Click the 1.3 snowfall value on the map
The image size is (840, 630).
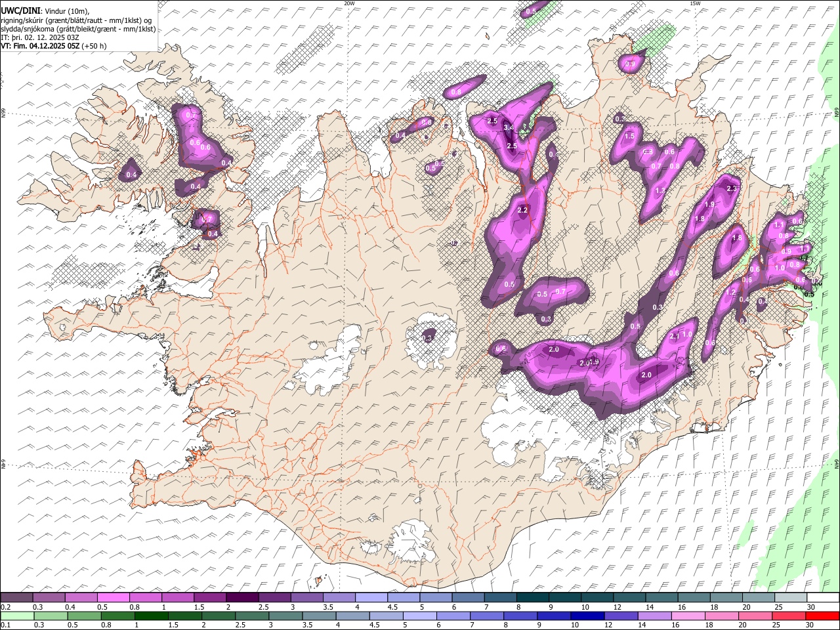coord(660,190)
